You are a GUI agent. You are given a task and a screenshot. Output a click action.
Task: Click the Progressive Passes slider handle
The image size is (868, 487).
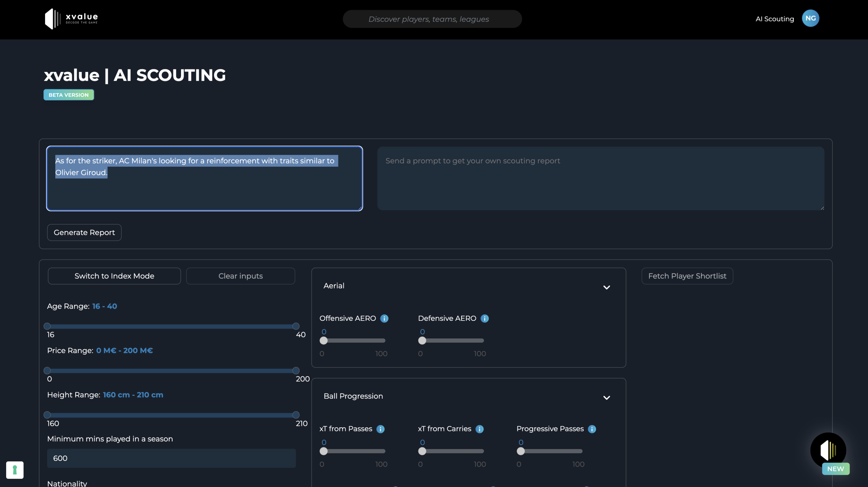click(521, 451)
